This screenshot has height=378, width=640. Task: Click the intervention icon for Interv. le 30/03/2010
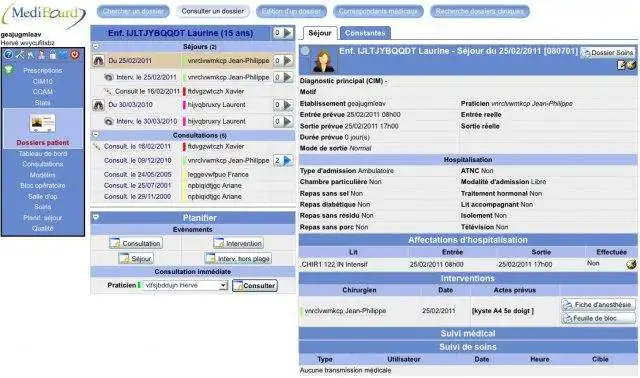(x=109, y=121)
